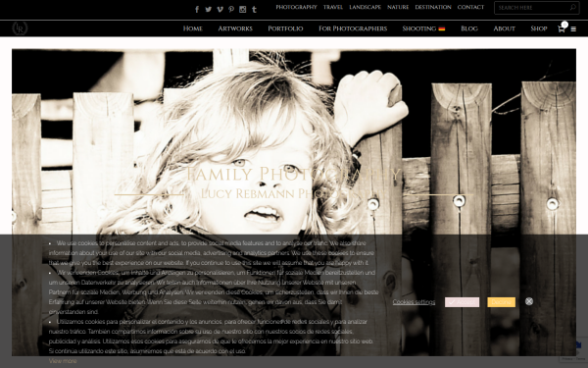Screen dimensions: 588x368
Task: Click the Destination top link
Action: coord(433,7)
